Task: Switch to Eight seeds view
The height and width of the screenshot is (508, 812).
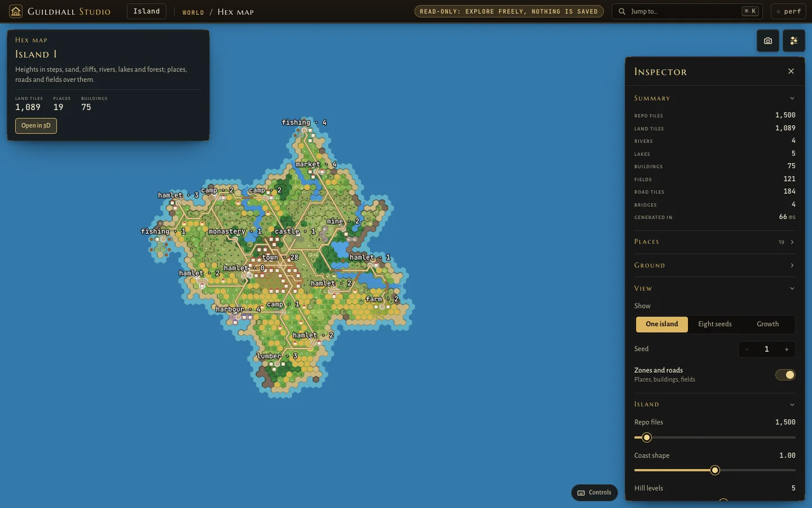Action: tap(714, 324)
